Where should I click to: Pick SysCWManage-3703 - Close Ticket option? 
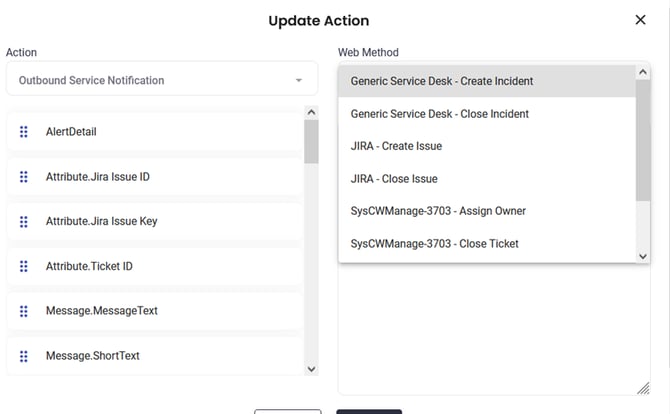434,244
